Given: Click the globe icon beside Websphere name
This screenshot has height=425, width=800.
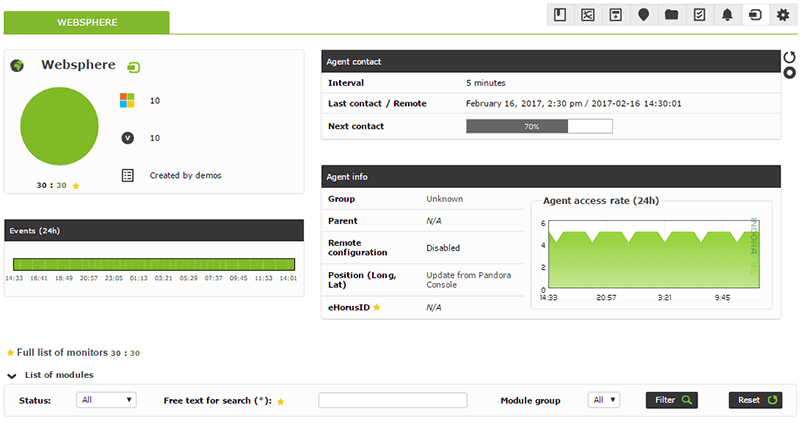Looking at the screenshot, I should (x=17, y=65).
